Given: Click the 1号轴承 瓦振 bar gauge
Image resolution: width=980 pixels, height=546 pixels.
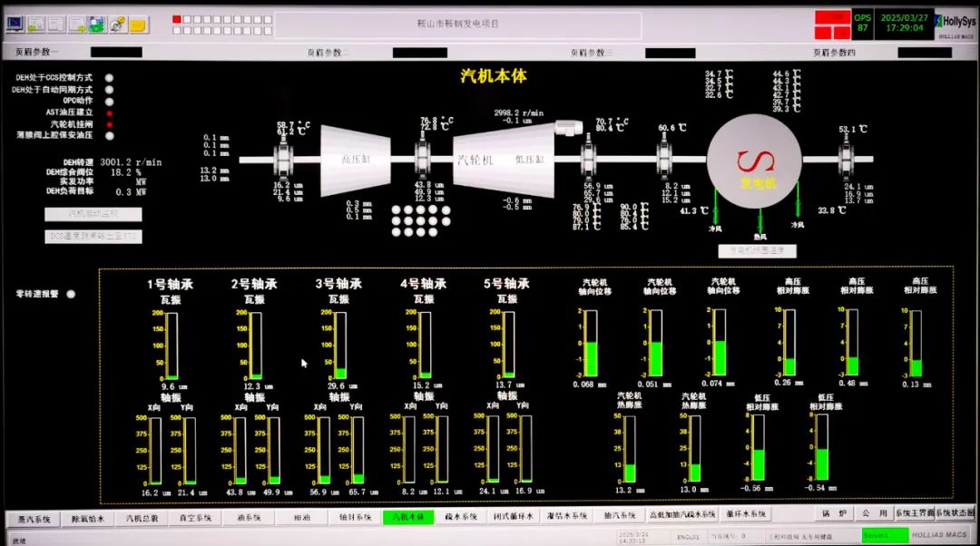Looking at the screenshot, I should tap(171, 346).
